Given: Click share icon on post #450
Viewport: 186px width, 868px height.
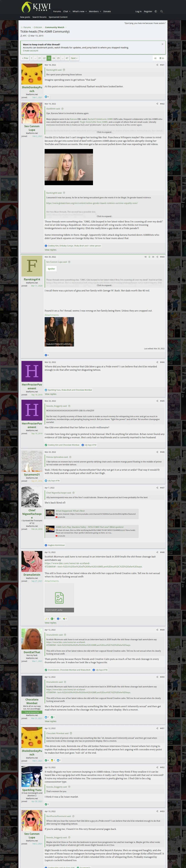Looking at the screenshot, I should click(157, 677).
